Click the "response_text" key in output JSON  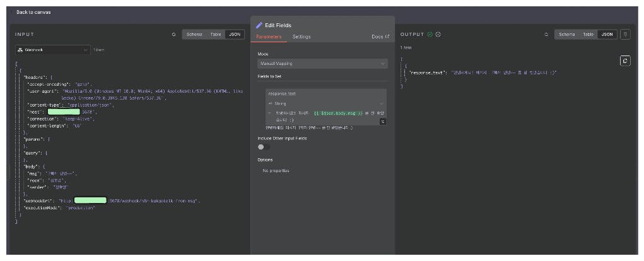[x=428, y=72]
